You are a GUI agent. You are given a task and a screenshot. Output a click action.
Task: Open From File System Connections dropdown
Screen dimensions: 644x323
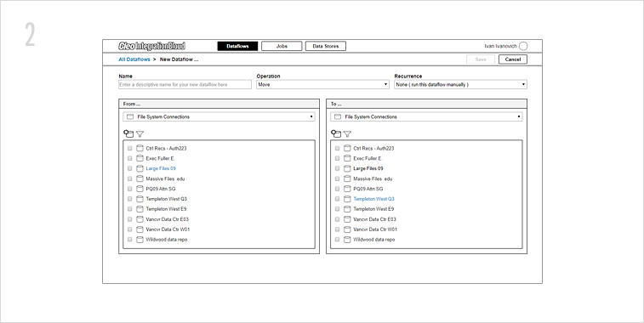pos(219,117)
